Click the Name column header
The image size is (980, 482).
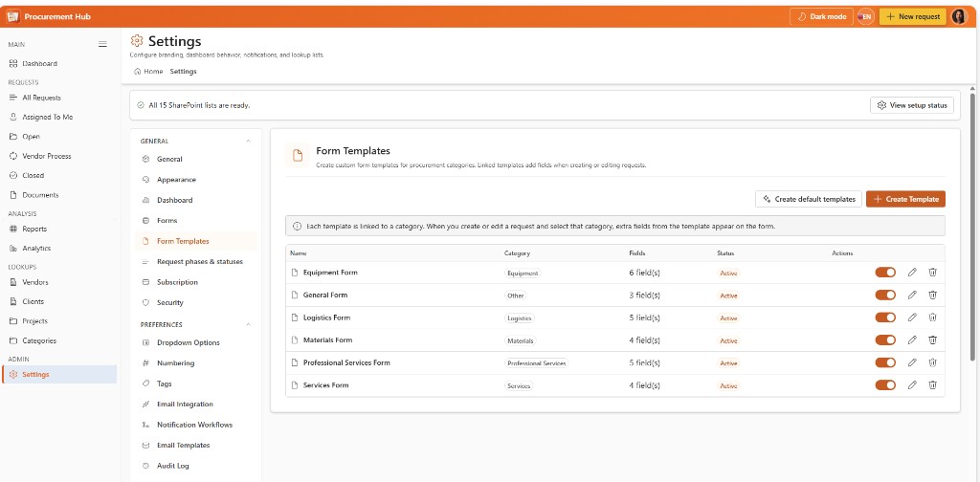299,253
